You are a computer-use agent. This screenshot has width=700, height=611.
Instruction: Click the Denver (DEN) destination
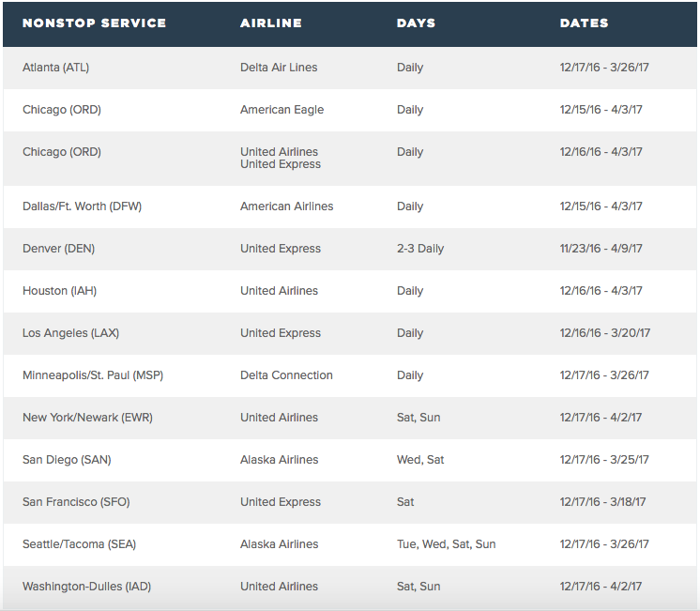[58, 249]
